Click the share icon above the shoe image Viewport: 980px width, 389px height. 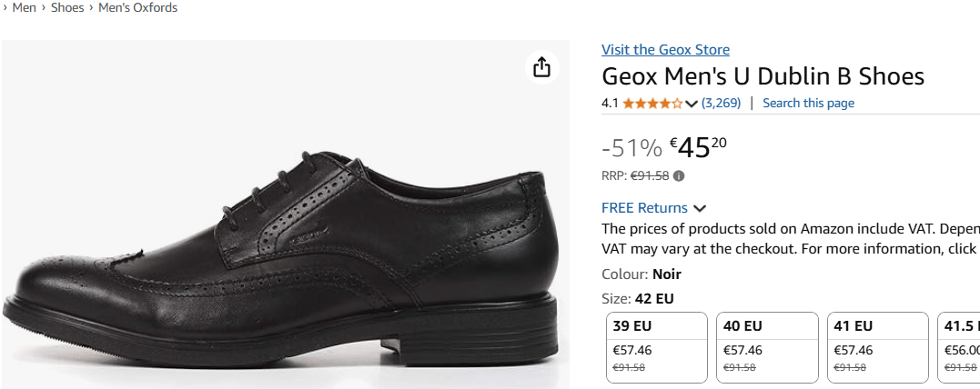(541, 67)
